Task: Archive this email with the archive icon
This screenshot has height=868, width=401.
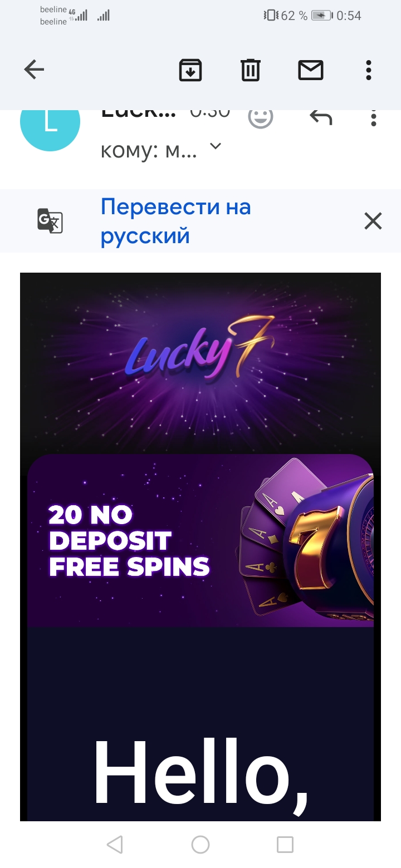Action: click(x=190, y=70)
